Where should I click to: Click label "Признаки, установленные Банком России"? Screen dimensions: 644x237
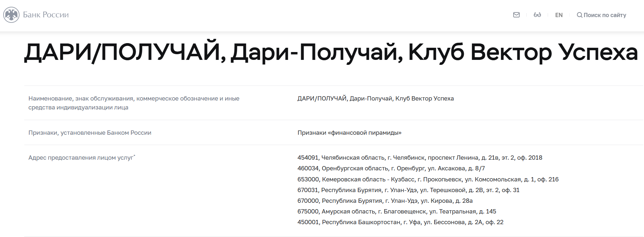[90, 133]
